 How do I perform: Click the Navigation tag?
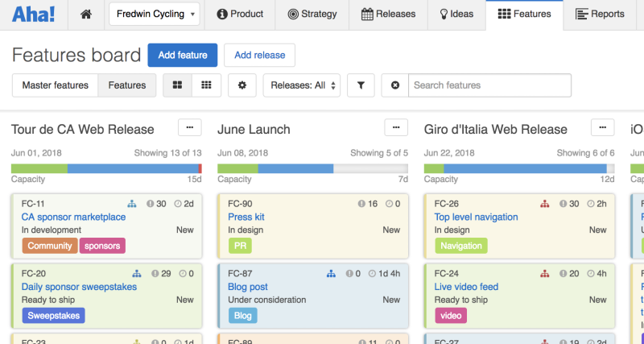[461, 246]
